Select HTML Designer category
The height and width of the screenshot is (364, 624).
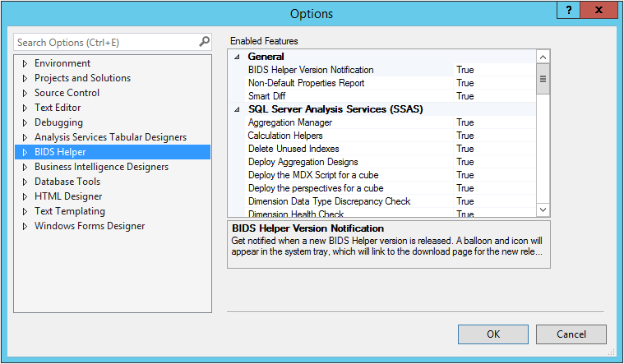68,196
